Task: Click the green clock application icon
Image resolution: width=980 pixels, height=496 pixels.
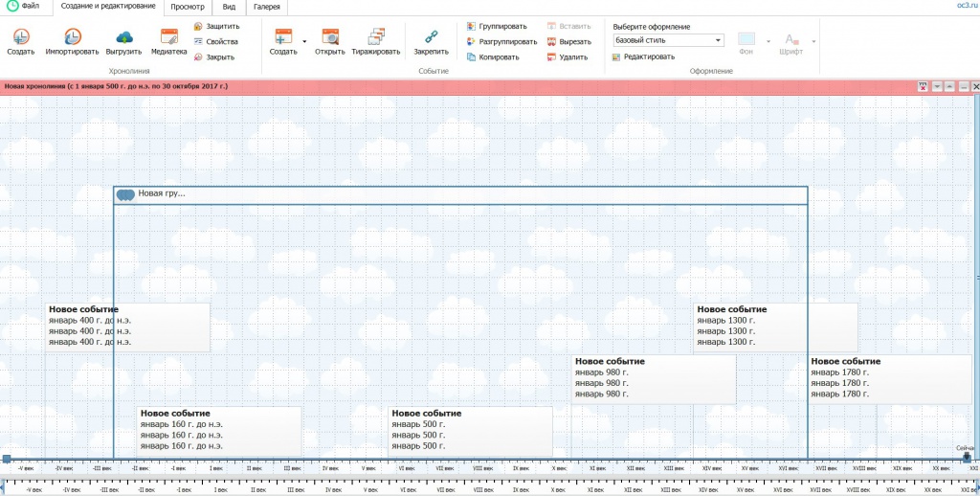Action: [11, 7]
